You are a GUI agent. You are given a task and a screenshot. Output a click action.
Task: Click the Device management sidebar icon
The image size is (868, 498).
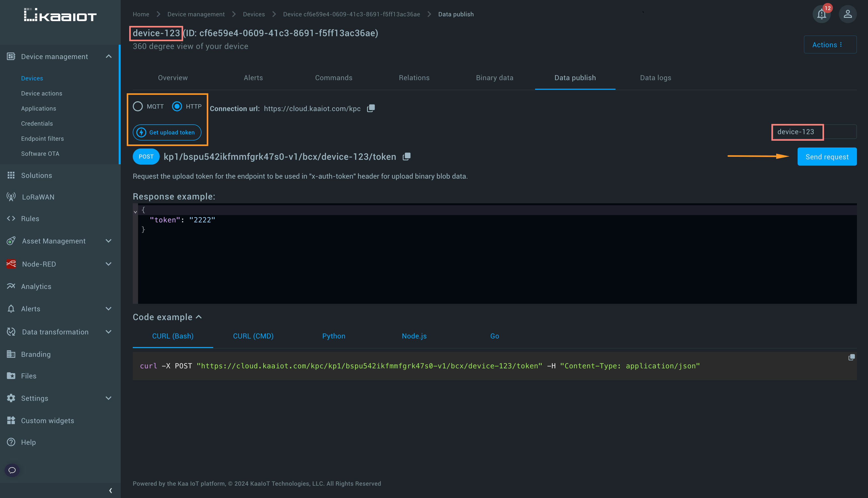(11, 57)
